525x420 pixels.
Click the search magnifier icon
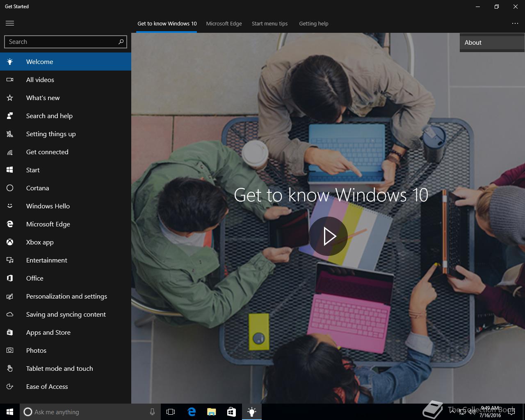pyautogui.click(x=121, y=42)
